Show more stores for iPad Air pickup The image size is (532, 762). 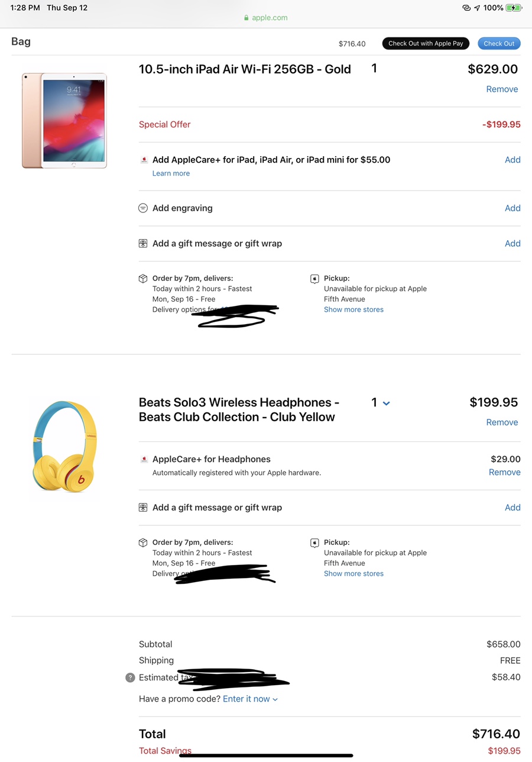click(x=353, y=309)
